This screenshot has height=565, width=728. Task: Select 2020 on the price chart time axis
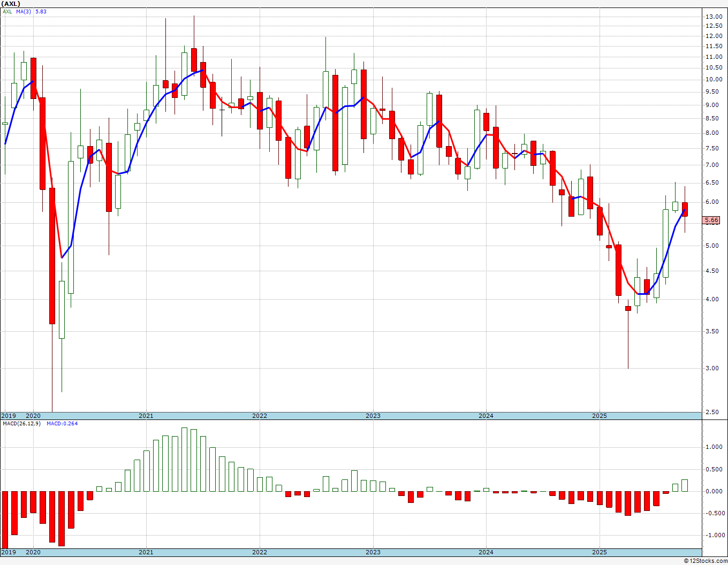pos(33,416)
